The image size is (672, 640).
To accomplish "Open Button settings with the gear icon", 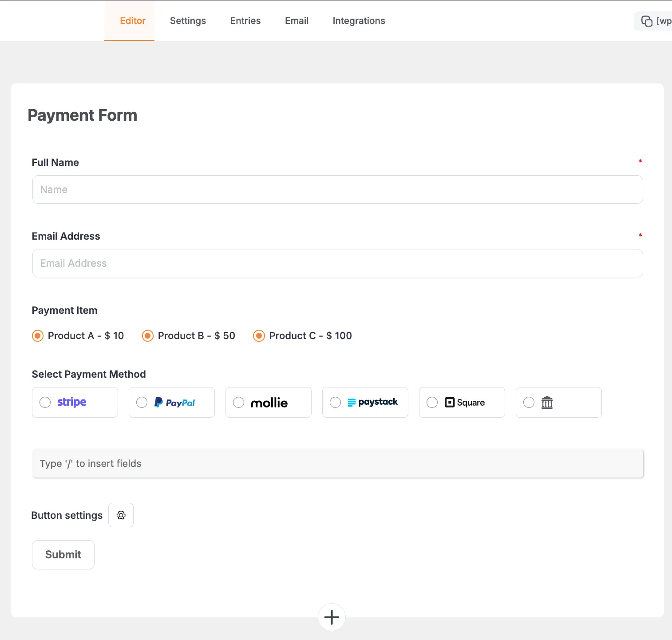I will 121,515.
